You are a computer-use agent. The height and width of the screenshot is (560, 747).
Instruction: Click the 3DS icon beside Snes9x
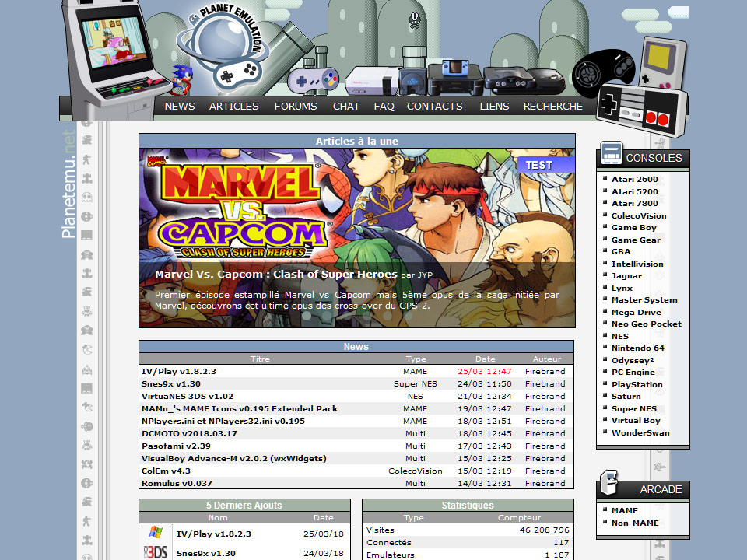click(156, 552)
